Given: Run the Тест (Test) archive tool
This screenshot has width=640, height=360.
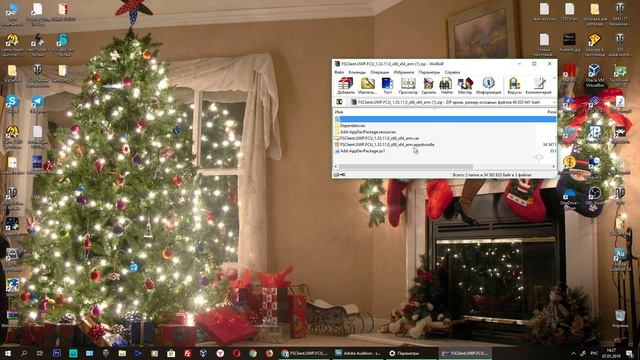Looking at the screenshot, I should tap(387, 86).
